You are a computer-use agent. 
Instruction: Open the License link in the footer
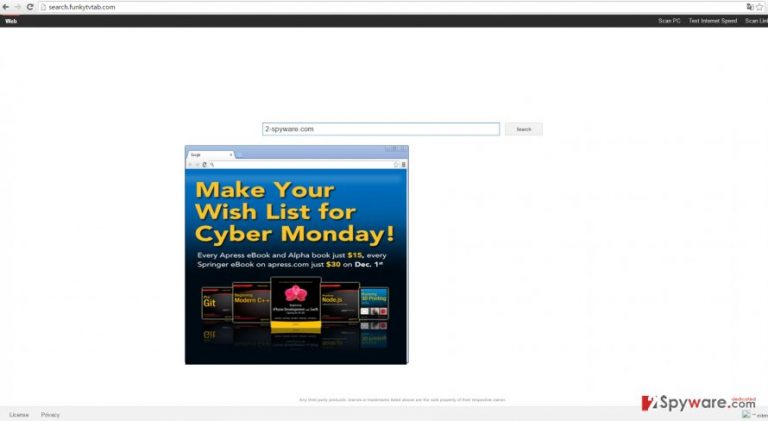[19, 415]
